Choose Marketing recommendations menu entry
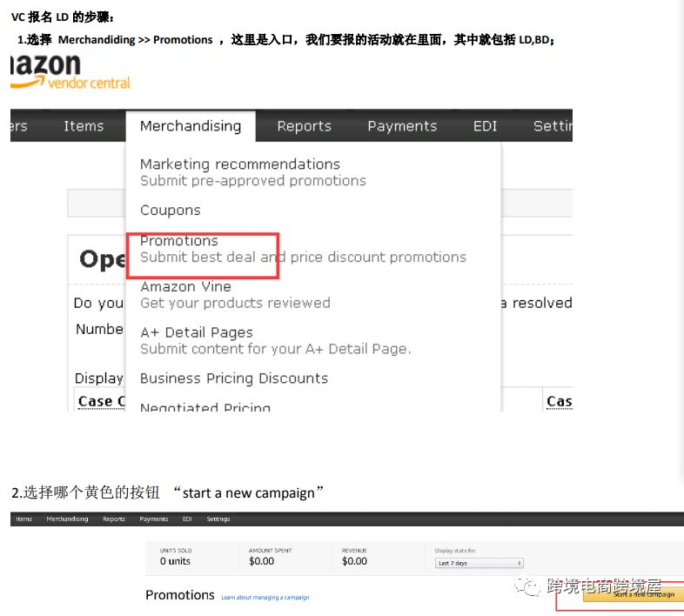The image size is (684, 616). 240,164
